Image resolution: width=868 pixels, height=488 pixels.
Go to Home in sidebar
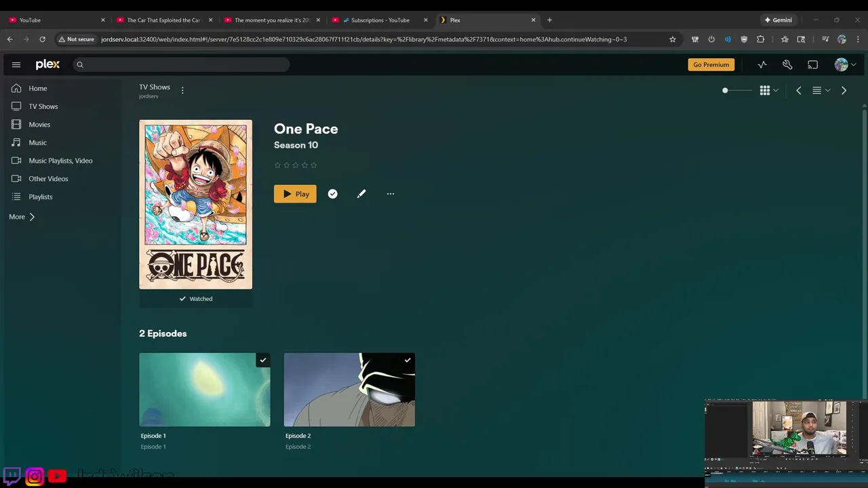click(38, 88)
